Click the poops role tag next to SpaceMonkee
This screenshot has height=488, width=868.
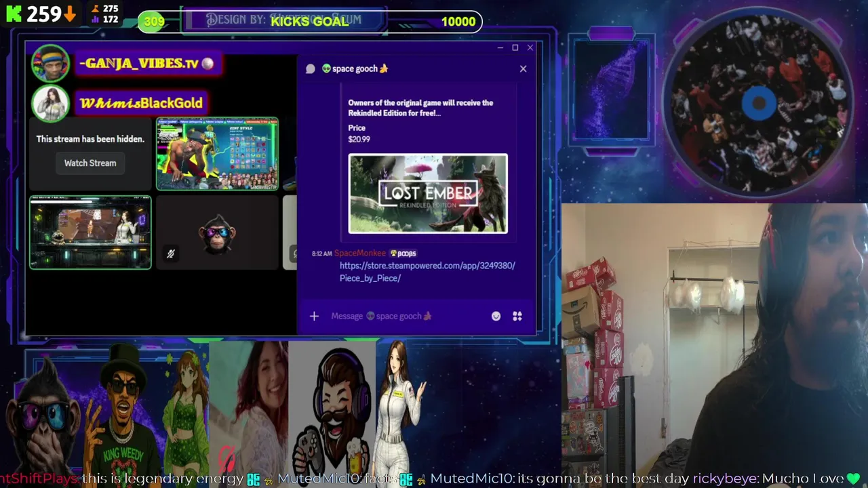click(403, 253)
